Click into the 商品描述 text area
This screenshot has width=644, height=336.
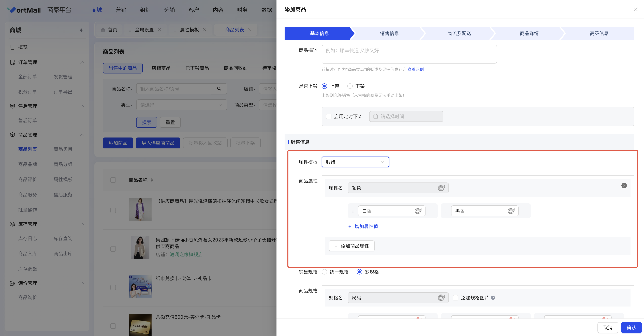409,54
